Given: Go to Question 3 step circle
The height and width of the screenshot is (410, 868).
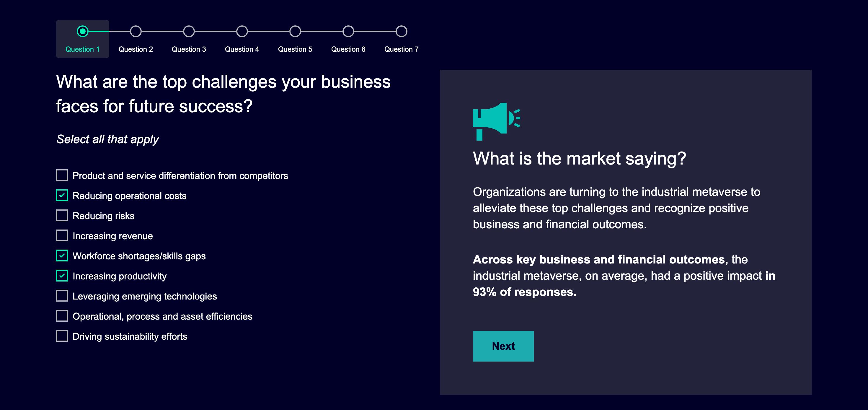Looking at the screenshot, I should 189,31.
